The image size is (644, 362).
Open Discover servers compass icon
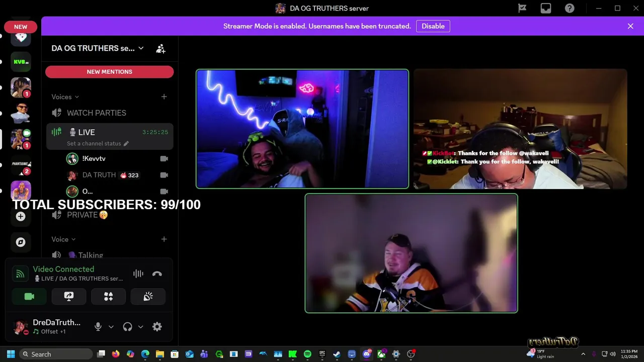click(x=21, y=242)
